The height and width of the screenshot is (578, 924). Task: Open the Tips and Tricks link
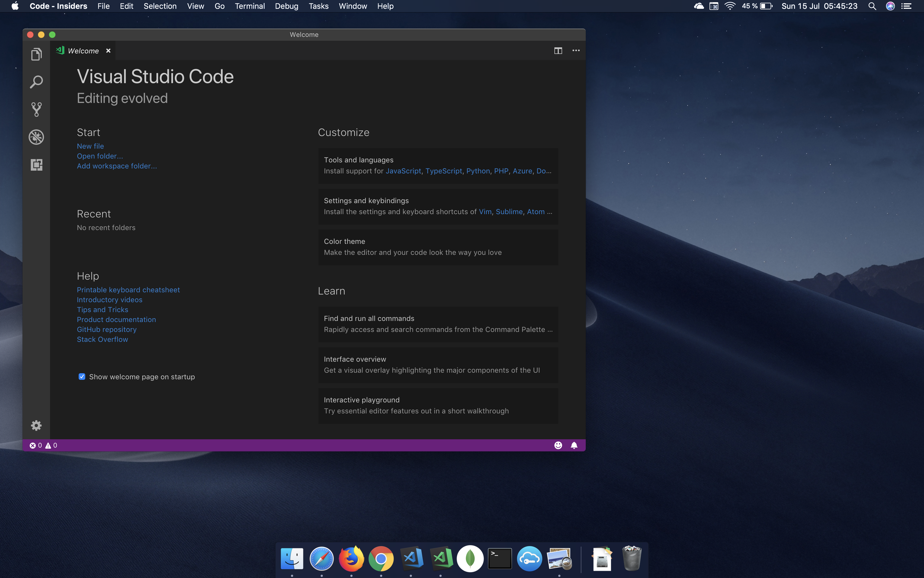tap(102, 310)
